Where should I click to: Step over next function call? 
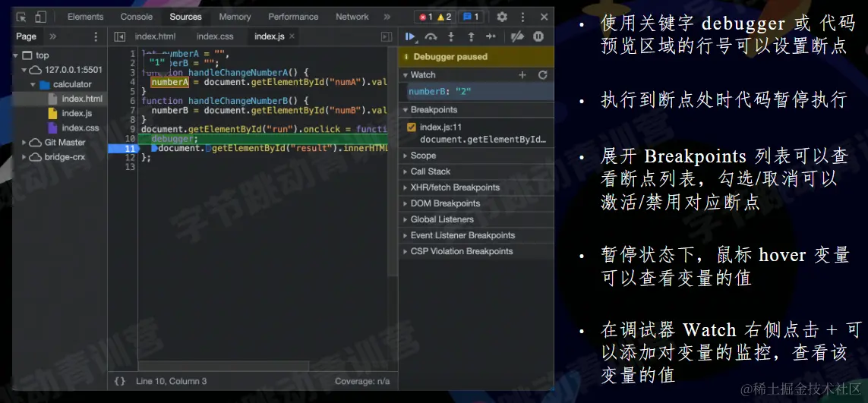(431, 36)
